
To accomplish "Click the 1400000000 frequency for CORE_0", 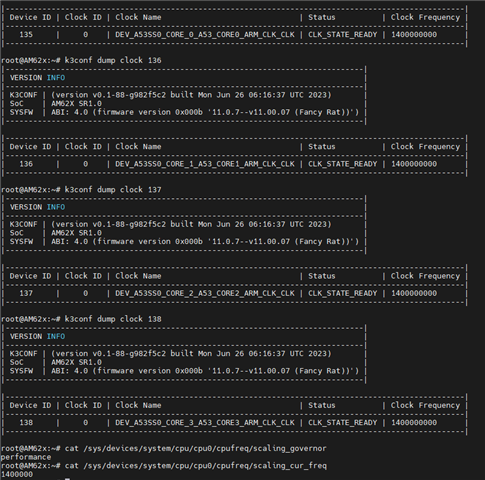I will pos(414,35).
